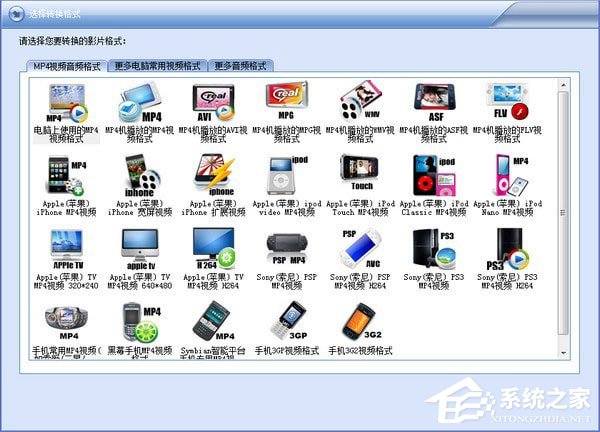Select the iPod Nano MP4 video format
The width and height of the screenshot is (600, 432).
[506, 175]
